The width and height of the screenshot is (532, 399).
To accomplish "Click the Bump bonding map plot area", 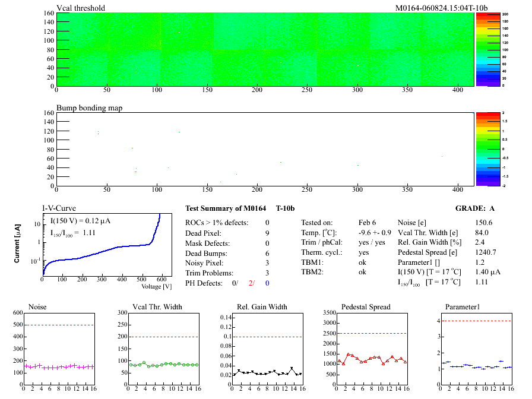I will pyautogui.click(x=265, y=149).
